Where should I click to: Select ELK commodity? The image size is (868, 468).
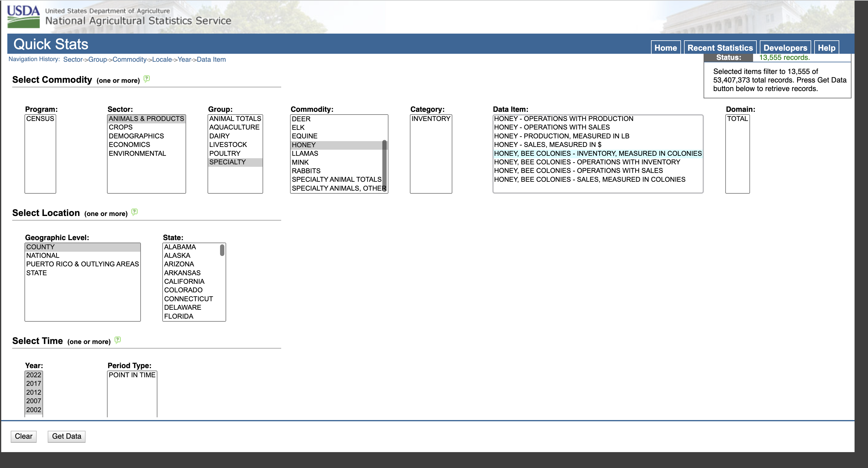point(336,128)
